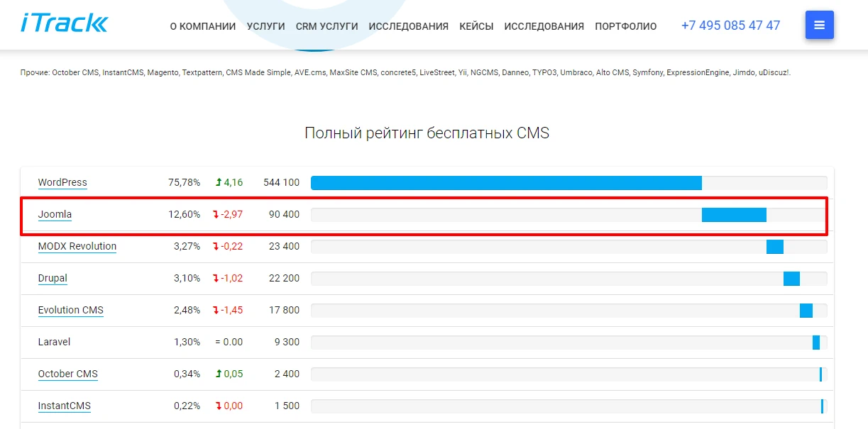Click the Drupal blue bar segment
This screenshot has height=429, width=868.
pos(791,279)
